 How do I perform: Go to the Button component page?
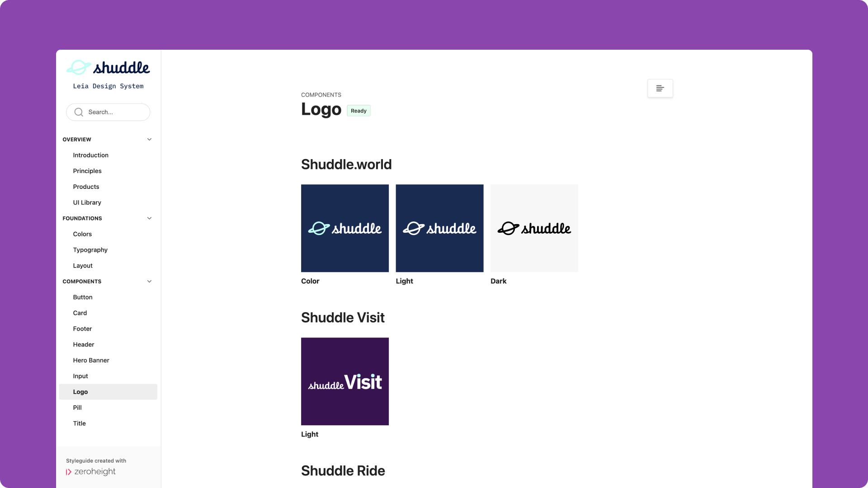point(83,297)
